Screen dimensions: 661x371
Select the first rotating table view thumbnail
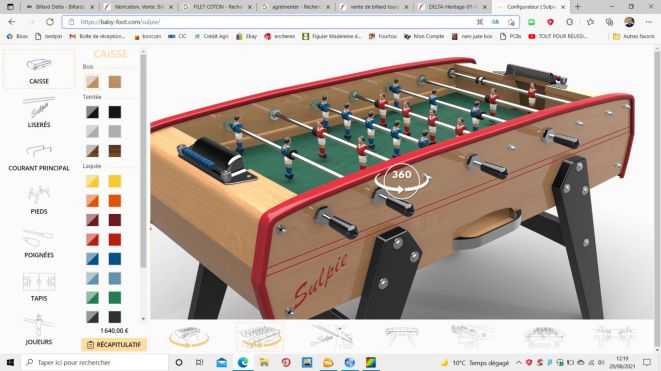(189, 337)
